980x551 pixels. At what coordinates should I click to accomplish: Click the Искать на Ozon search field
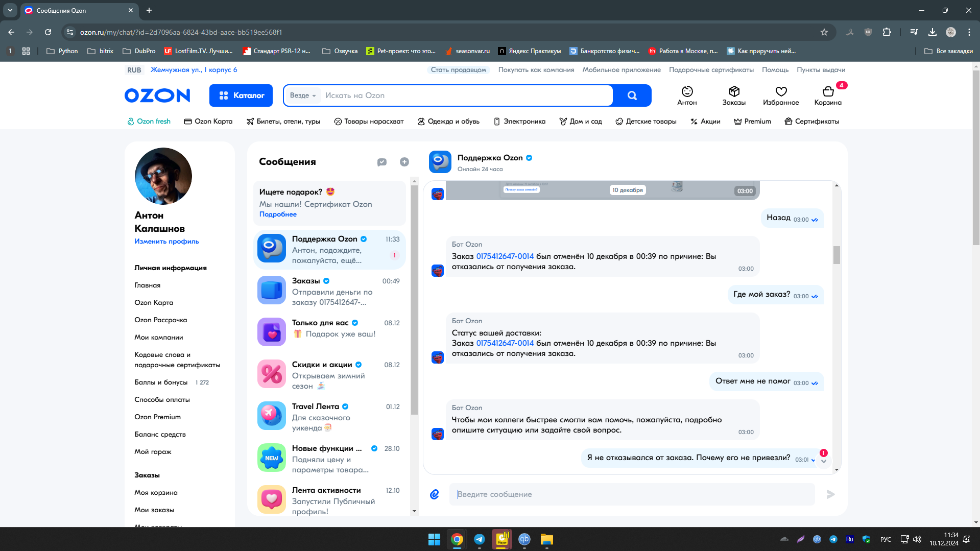coord(466,95)
